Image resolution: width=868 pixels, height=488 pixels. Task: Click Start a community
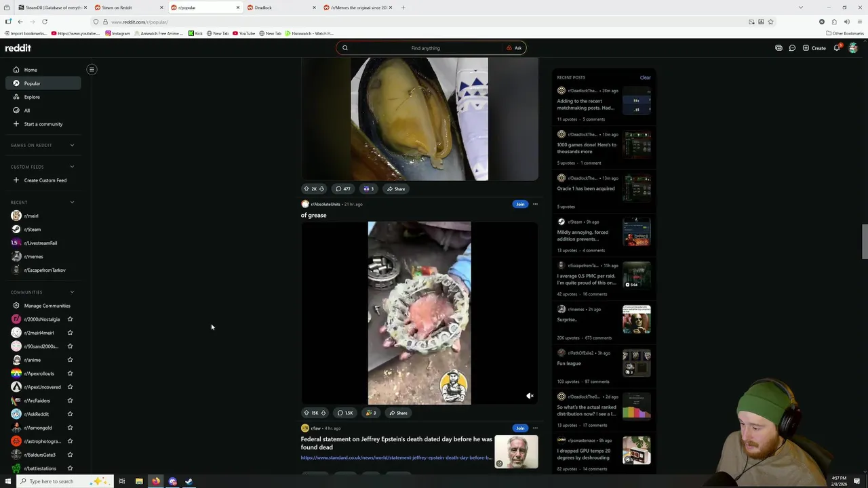tap(43, 124)
